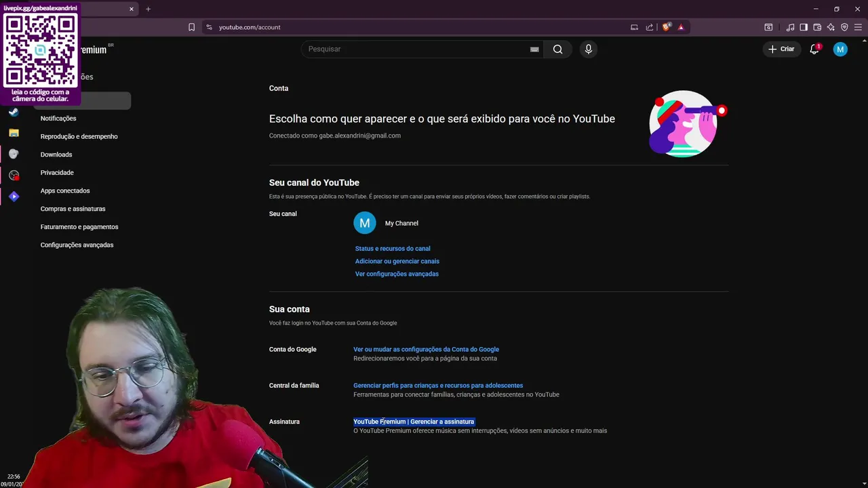Viewport: 868px width, 488px height.
Task: Click the Conectado como email text
Action: (335, 136)
